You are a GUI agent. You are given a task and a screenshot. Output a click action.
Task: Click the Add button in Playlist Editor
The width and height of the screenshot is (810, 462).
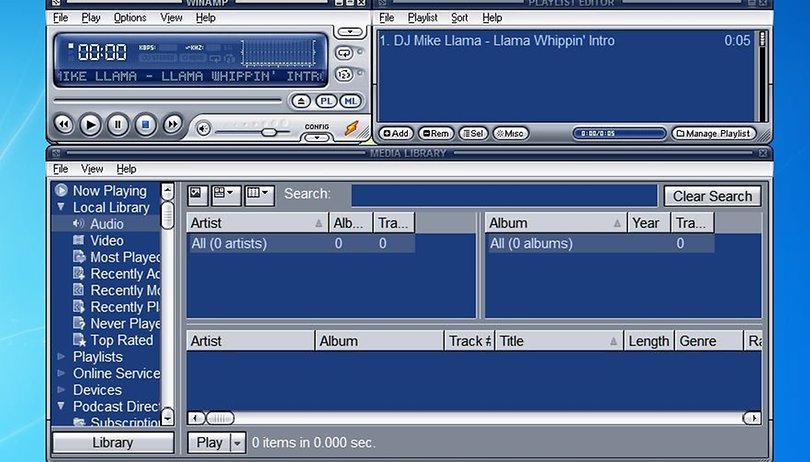pyautogui.click(x=396, y=133)
